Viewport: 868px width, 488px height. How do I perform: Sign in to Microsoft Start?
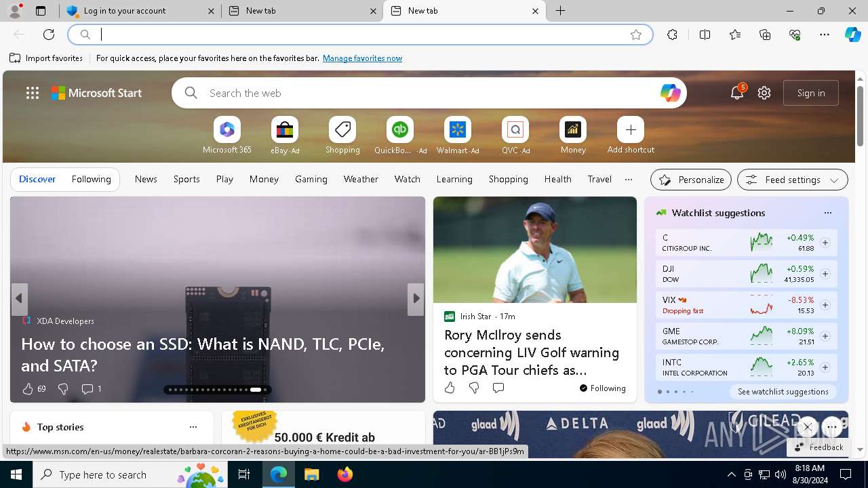pos(811,93)
